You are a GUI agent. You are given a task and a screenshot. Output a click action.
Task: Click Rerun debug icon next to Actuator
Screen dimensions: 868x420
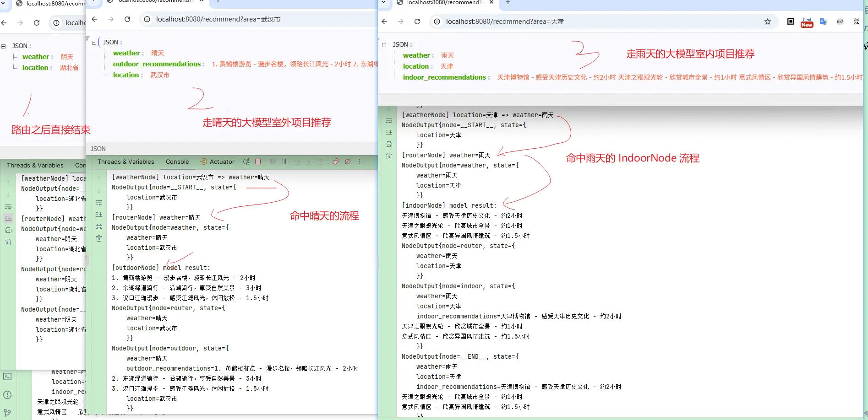pyautogui.click(x=246, y=162)
